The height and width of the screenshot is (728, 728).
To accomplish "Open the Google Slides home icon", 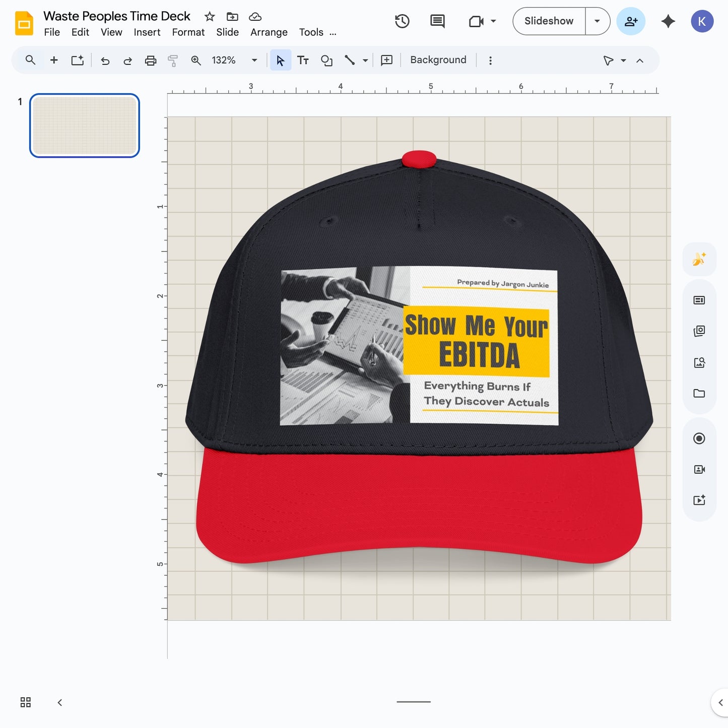I will [24, 23].
